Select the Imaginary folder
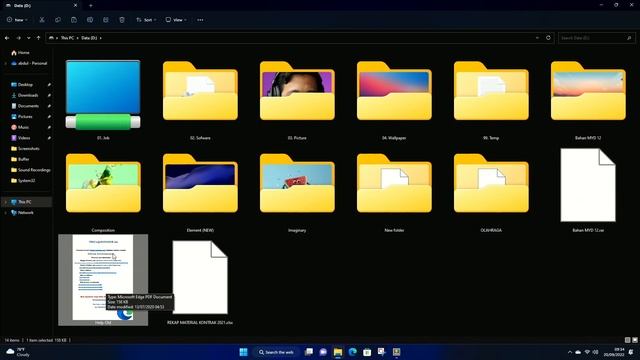The height and width of the screenshot is (360, 640). [x=297, y=183]
